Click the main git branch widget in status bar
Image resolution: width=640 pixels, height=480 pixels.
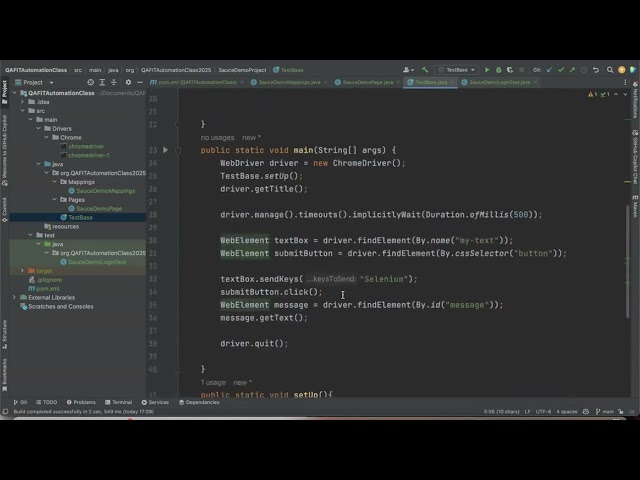click(x=605, y=412)
